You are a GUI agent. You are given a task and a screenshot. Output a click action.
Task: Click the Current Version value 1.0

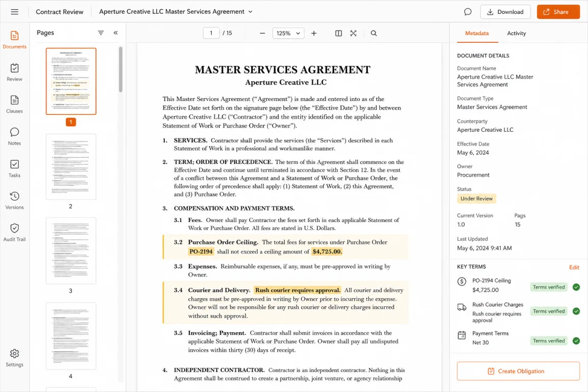pos(461,224)
